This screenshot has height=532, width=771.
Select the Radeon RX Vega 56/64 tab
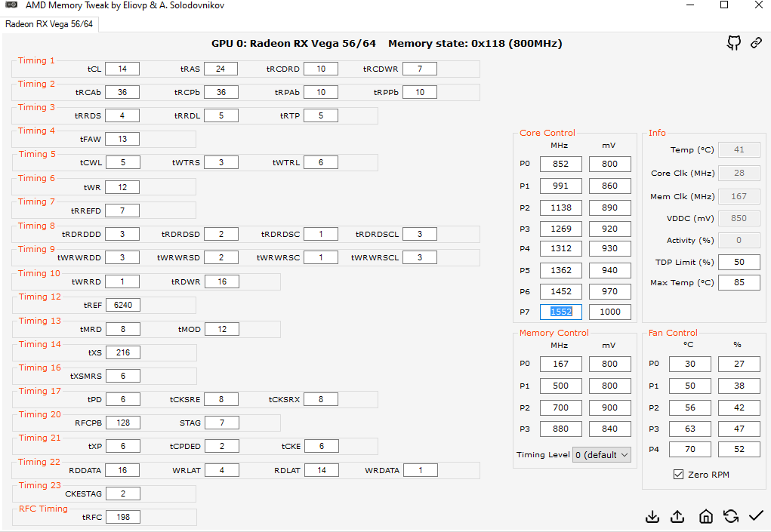pos(49,24)
